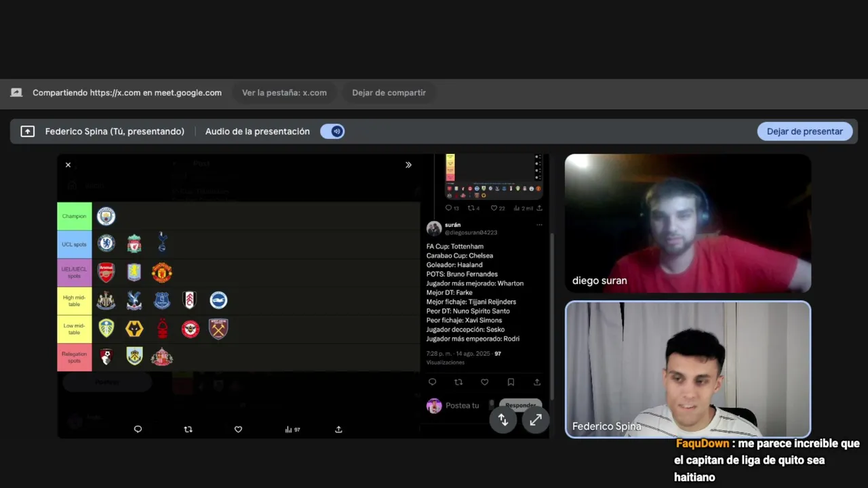The image size is (868, 488).
Task: Click repost count 4 on the parent post
Action: pos(473,208)
